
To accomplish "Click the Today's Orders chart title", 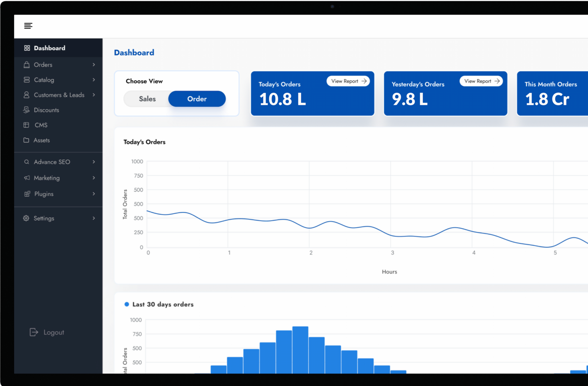I will point(144,142).
